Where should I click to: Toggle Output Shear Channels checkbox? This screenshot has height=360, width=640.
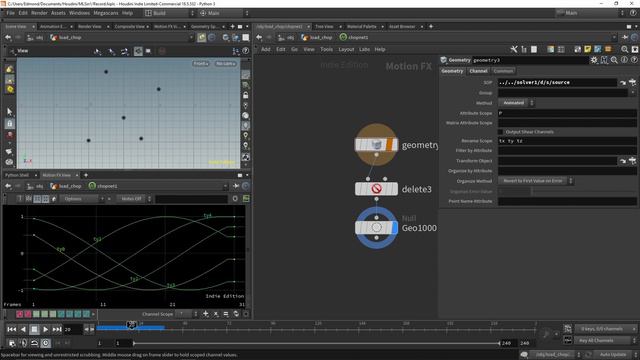pos(500,132)
